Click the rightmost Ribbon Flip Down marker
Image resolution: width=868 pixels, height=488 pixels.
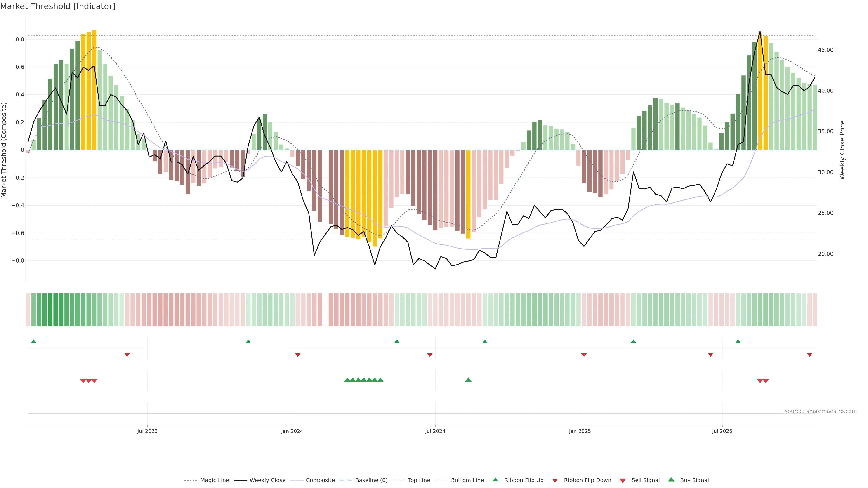point(809,355)
